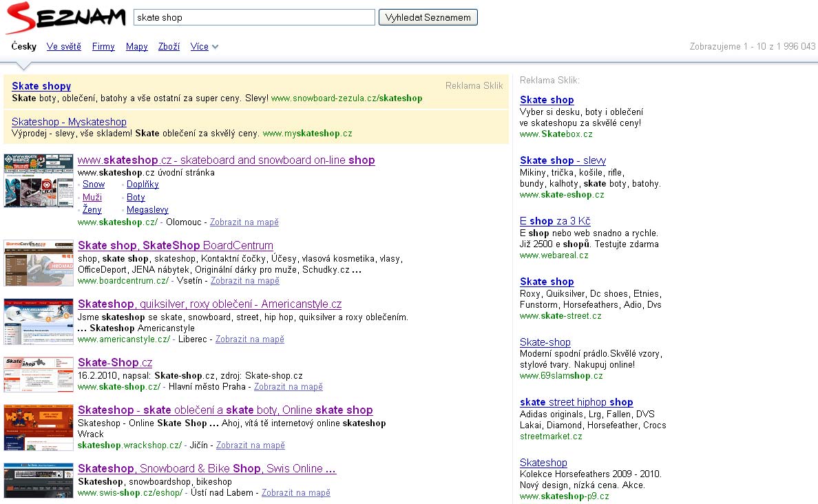Open the Megaslevy sublink
Viewport: 818px width, 504px height.
[147, 210]
